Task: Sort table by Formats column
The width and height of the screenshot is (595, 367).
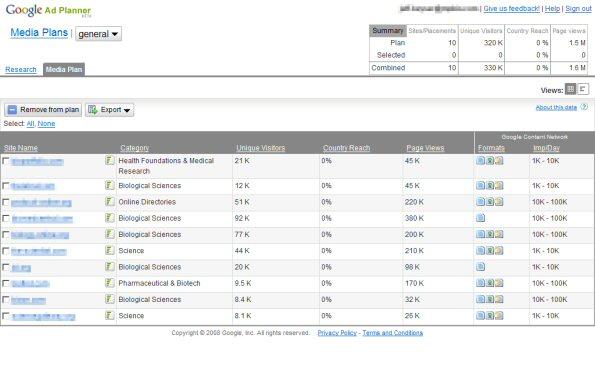Action: [x=491, y=148]
